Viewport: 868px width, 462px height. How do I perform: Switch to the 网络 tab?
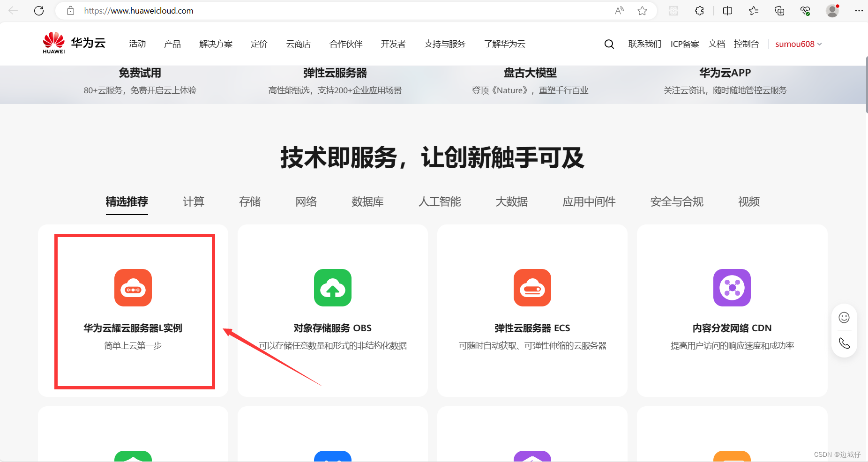coord(306,202)
